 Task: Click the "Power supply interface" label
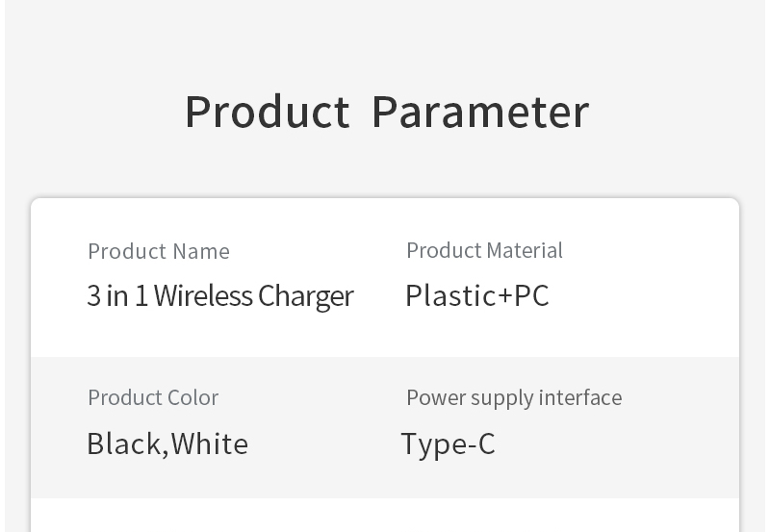click(x=514, y=397)
